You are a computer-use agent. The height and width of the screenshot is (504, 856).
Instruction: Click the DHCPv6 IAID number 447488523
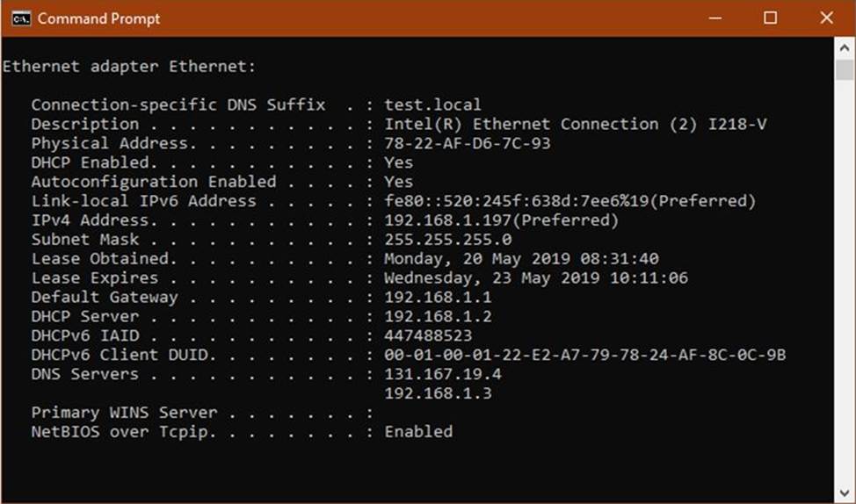428,336
